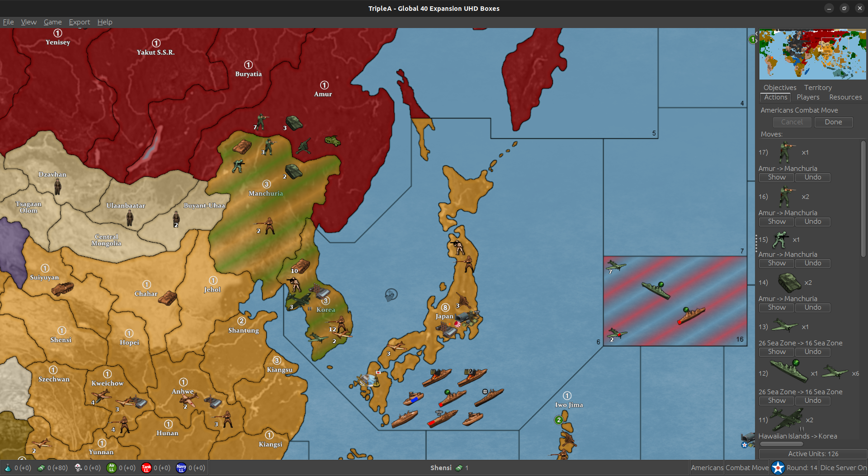Image resolution: width=868 pixels, height=476 pixels.
Task: Show move 16 on the map
Action: pos(777,222)
